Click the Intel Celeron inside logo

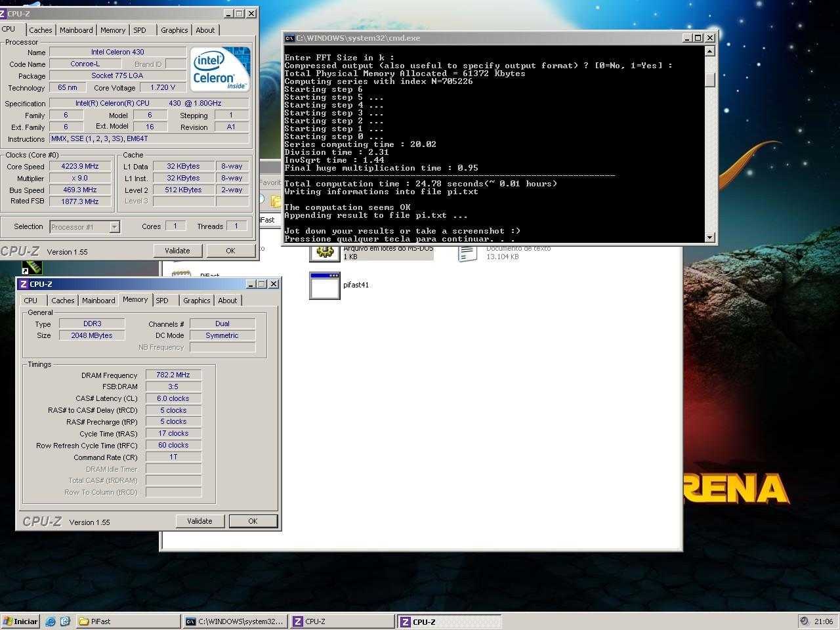(x=220, y=70)
